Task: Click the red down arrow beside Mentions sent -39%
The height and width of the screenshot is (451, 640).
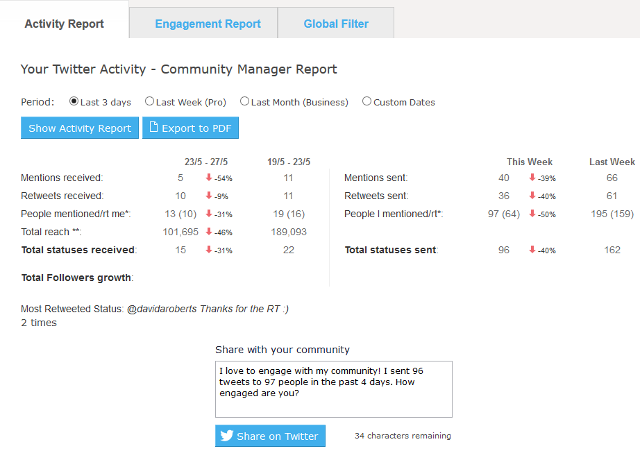Action: pyautogui.click(x=532, y=178)
